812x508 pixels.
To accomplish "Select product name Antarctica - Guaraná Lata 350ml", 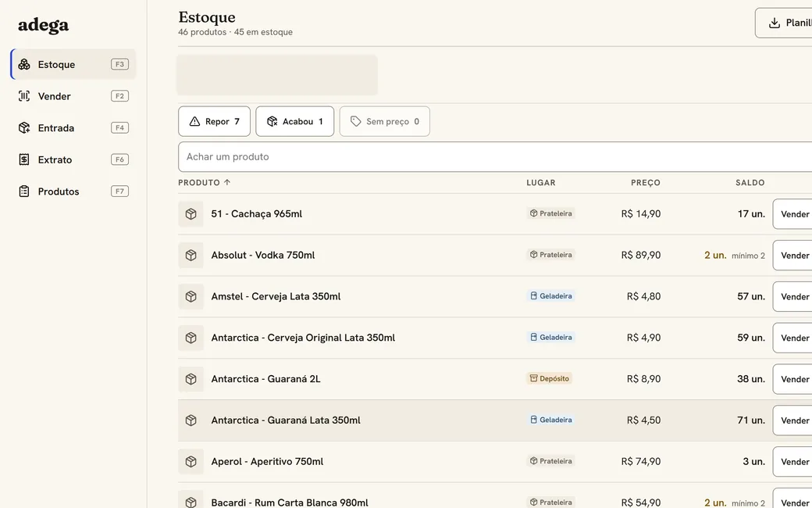I will pyautogui.click(x=286, y=420).
